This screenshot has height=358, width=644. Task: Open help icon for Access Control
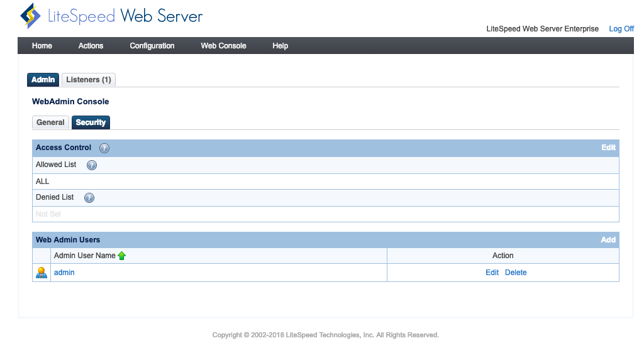[104, 148]
